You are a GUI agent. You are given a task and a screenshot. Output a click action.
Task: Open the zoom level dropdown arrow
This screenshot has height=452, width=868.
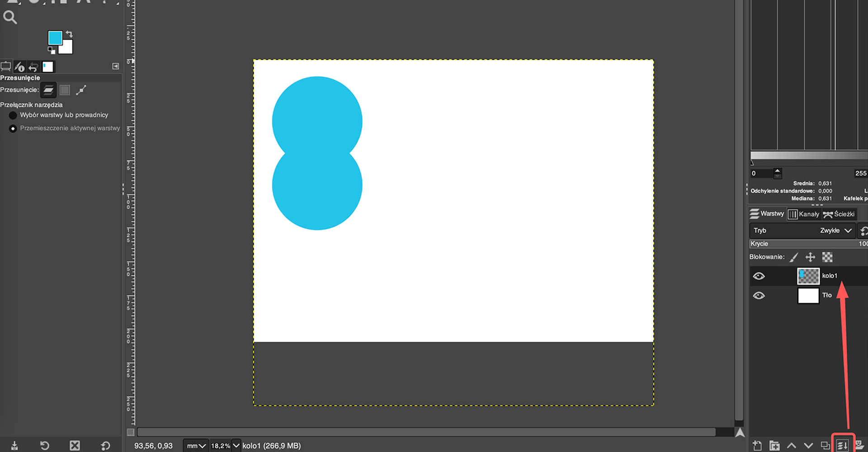(x=236, y=446)
